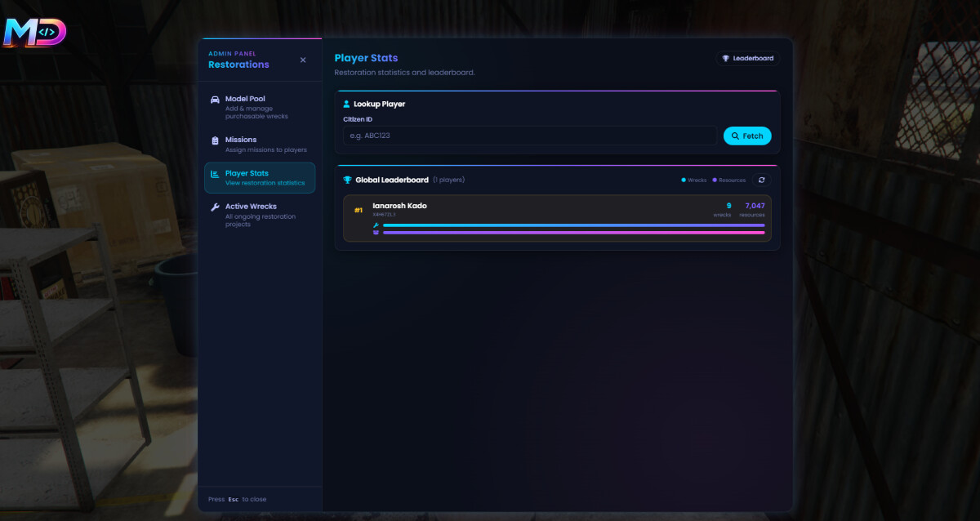Click the resources box icon on the leaderboard row
The width and height of the screenshot is (980, 521).
(x=376, y=233)
